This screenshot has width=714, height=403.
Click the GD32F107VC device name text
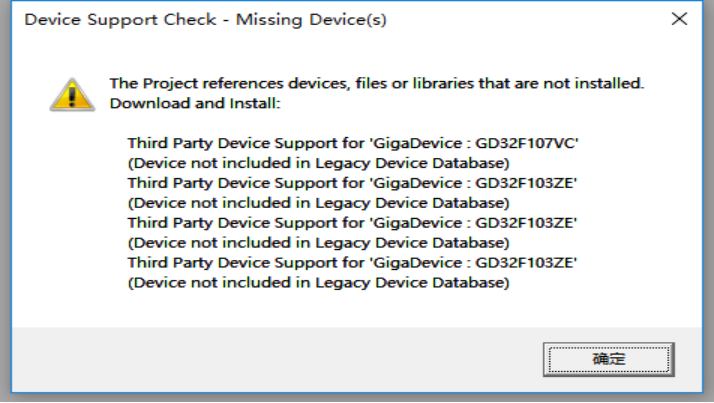point(526,143)
